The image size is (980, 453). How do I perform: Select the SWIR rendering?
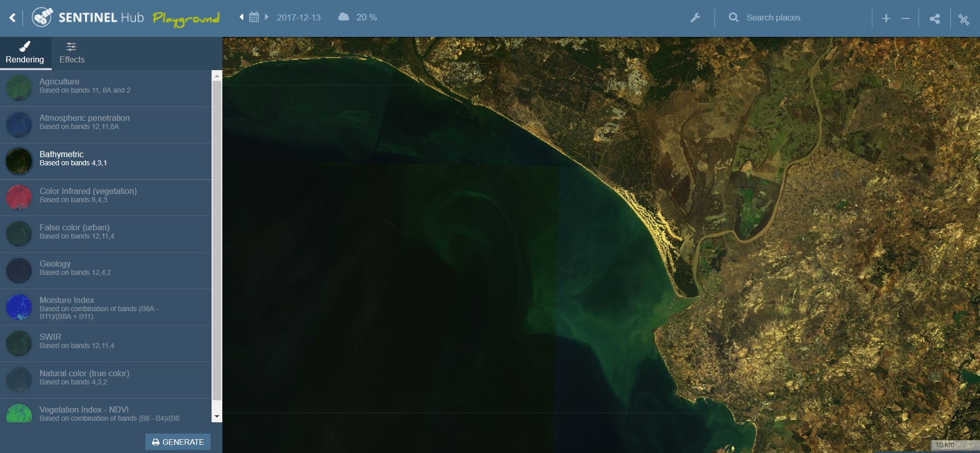(x=106, y=343)
